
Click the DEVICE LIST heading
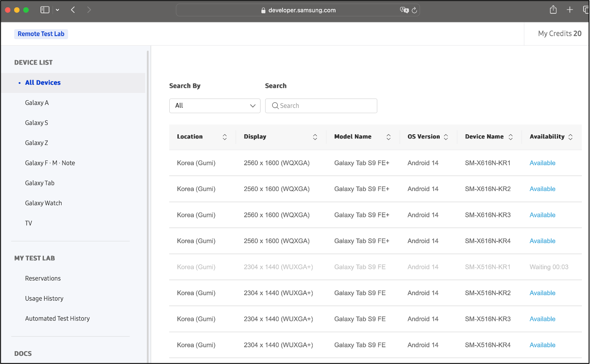point(33,62)
